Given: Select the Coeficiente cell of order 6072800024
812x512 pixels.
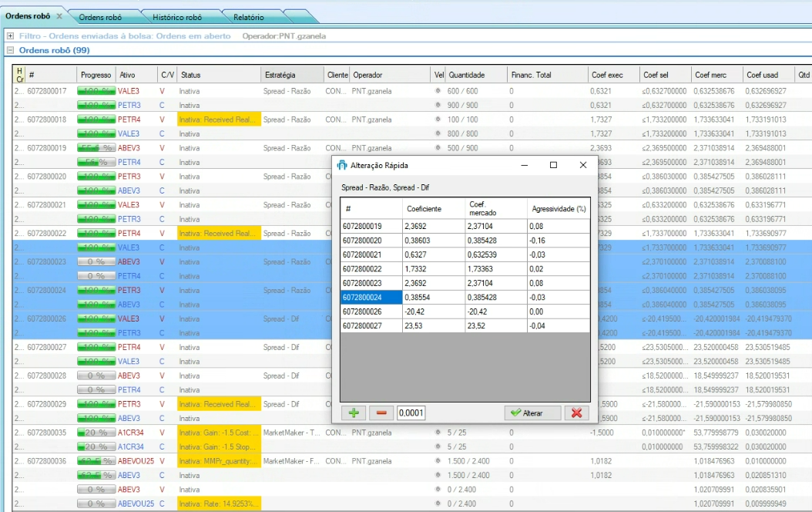Looking at the screenshot, I should click(x=432, y=298).
